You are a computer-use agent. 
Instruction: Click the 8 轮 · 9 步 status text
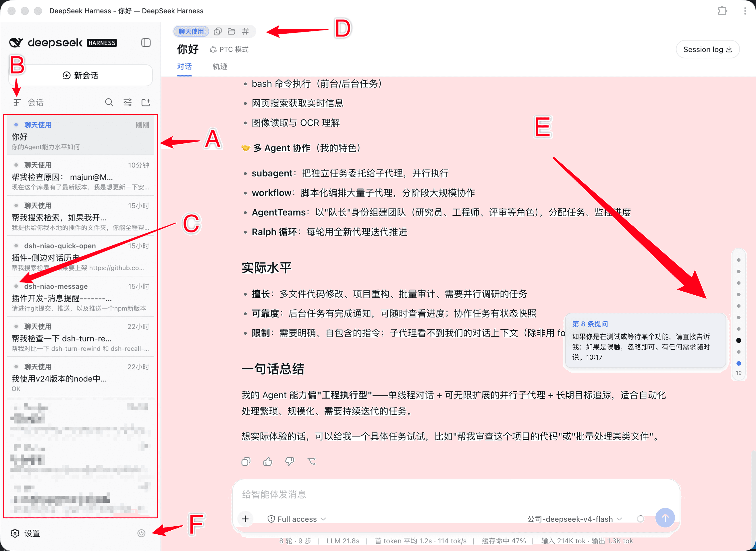[x=295, y=541]
